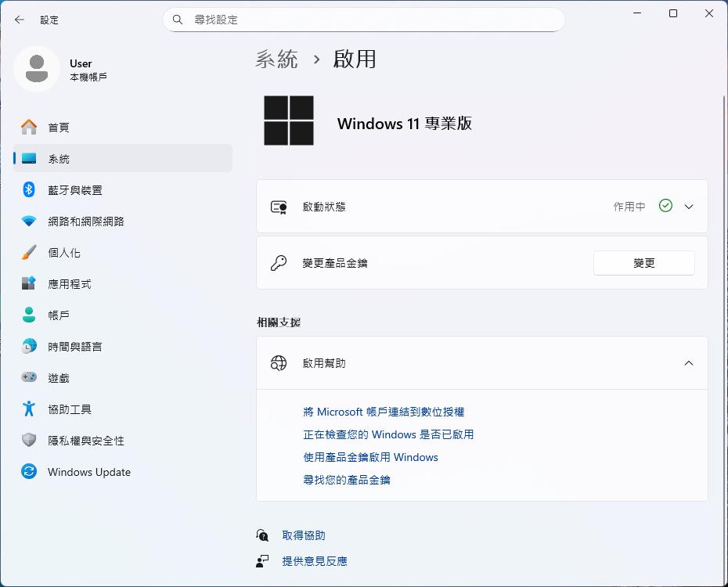Viewport: 728px width, 587px height.
Task: Open 隱私權與安全性 settings
Action: click(123, 440)
